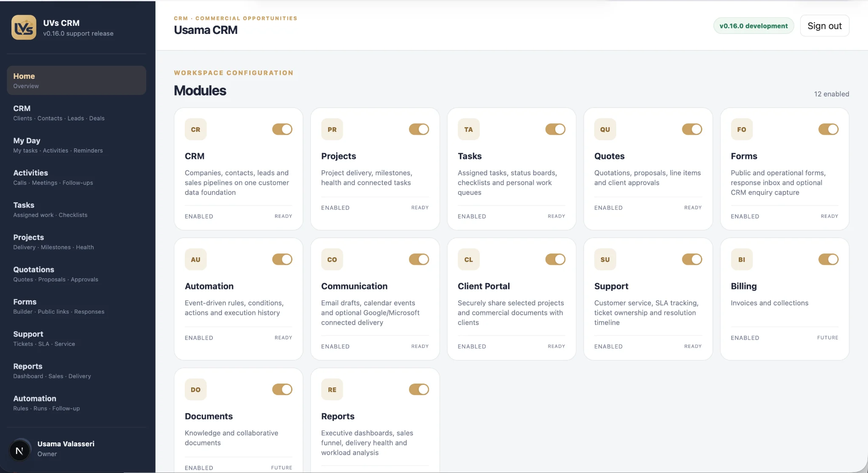Open My Day in the sidebar
The image size is (868, 473).
point(76,145)
